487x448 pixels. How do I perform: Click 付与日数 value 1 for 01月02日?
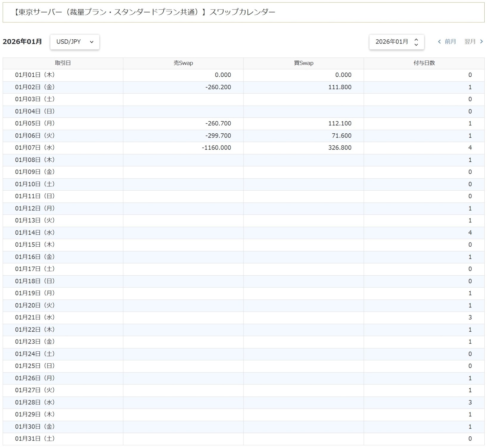470,87
